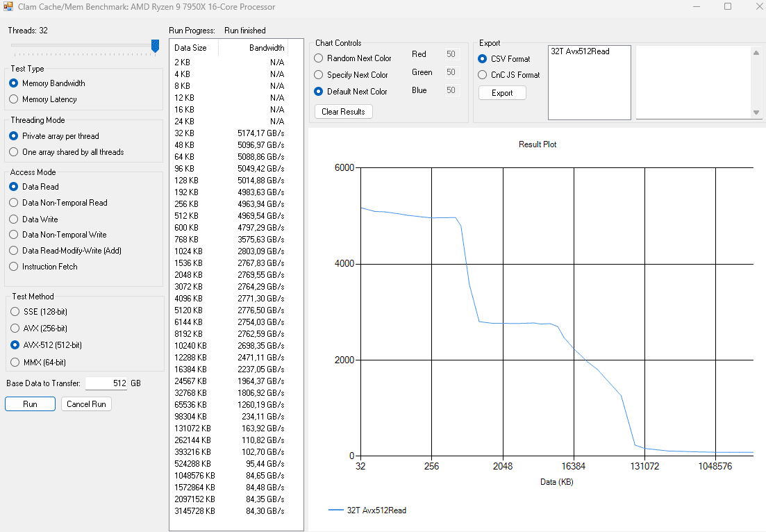Choose SSE (128-bit) test method

click(x=39, y=312)
